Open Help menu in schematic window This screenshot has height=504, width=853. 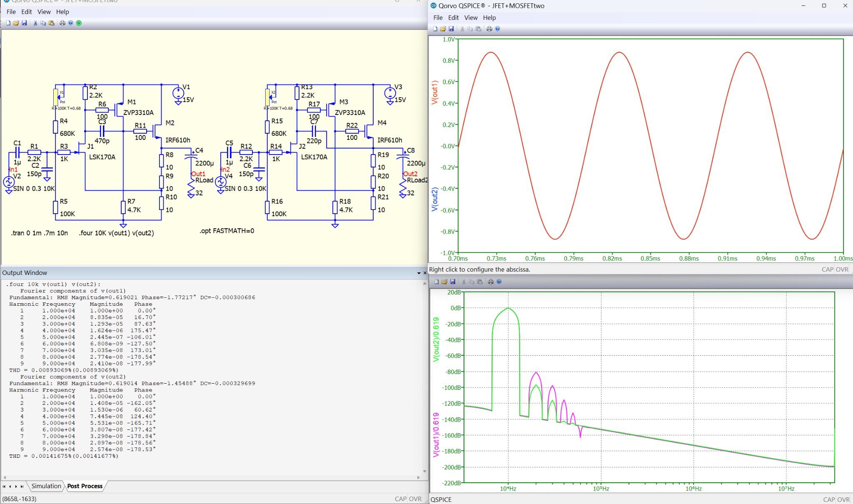[62, 12]
